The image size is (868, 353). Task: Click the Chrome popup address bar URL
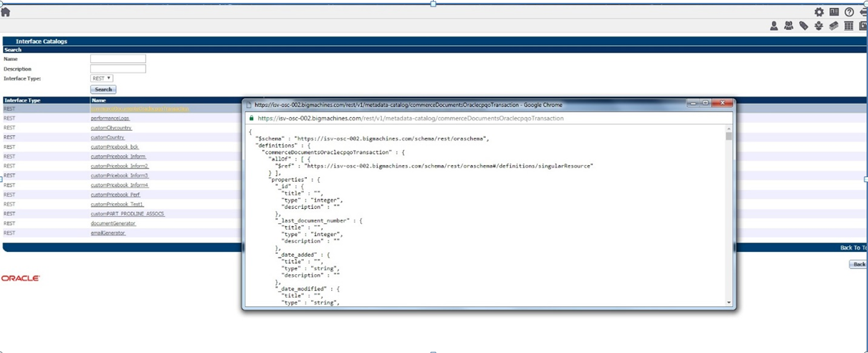[411, 118]
